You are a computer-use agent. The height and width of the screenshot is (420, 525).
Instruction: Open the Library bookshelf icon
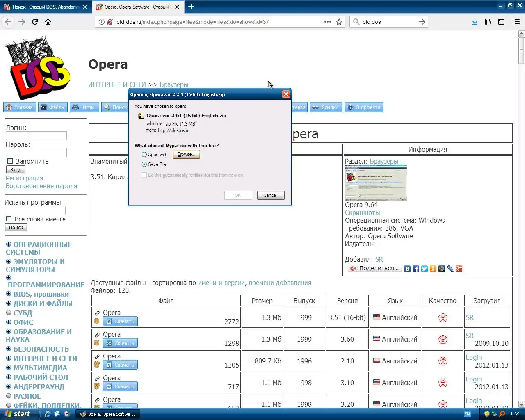(x=488, y=22)
